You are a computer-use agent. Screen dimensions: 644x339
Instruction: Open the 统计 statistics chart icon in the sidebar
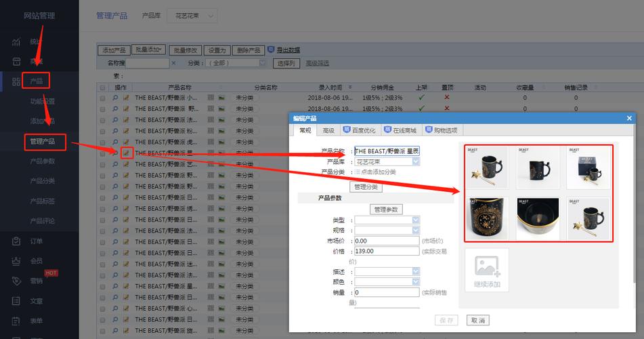click(x=16, y=41)
